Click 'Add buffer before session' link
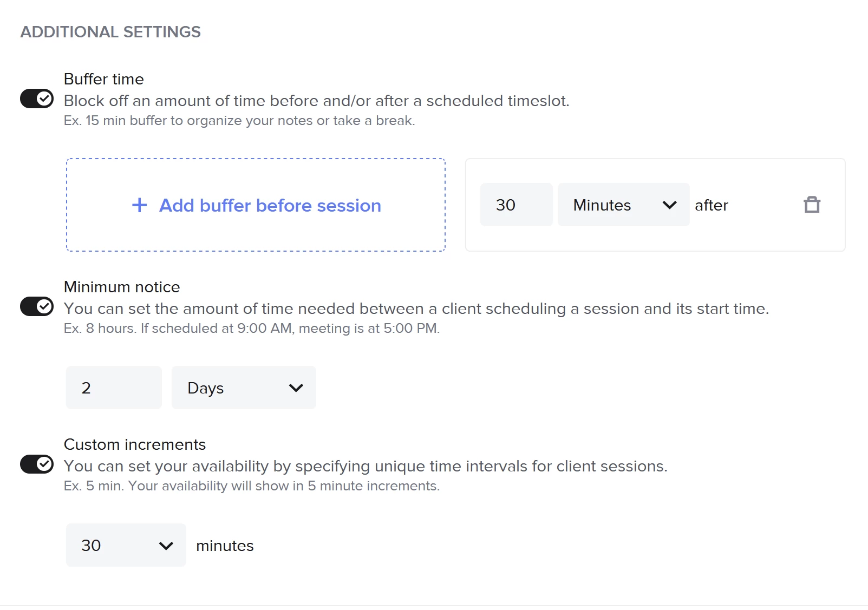Image resolution: width=868 pixels, height=610 pixels. [x=270, y=206]
